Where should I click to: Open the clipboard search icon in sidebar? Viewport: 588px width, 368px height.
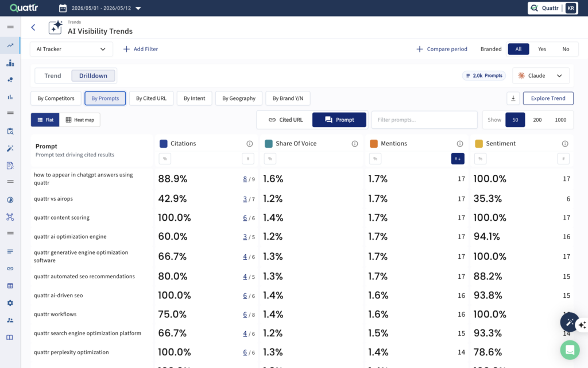(x=10, y=131)
